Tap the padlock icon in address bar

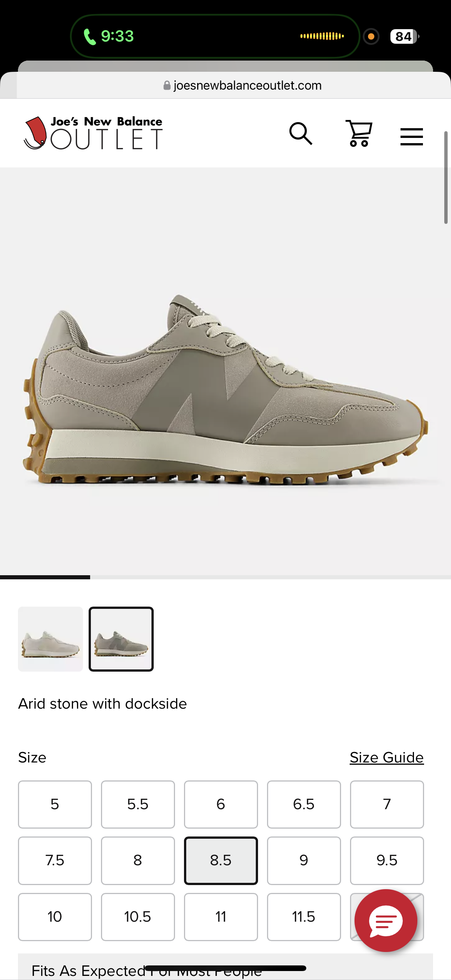167,85
